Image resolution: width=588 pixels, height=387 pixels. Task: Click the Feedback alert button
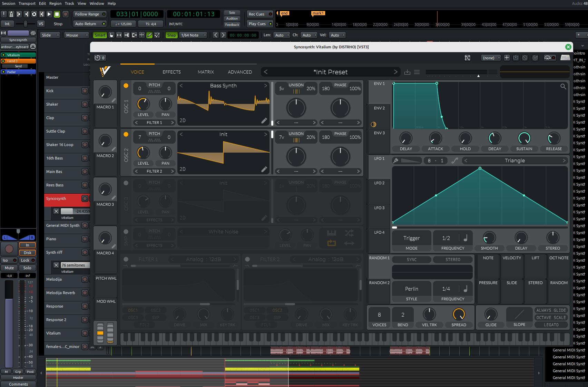[232, 25]
